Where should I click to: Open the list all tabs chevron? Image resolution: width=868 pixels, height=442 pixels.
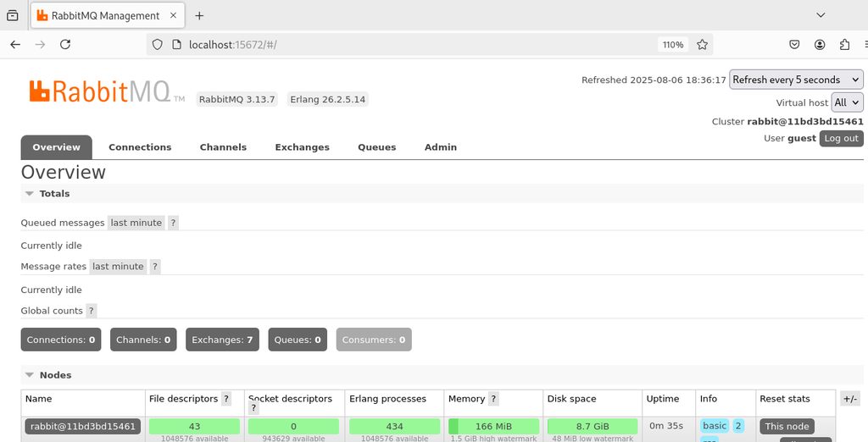821,15
